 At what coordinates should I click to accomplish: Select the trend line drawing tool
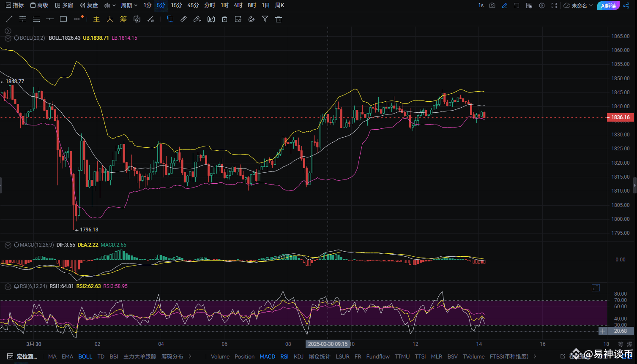tap(9, 19)
